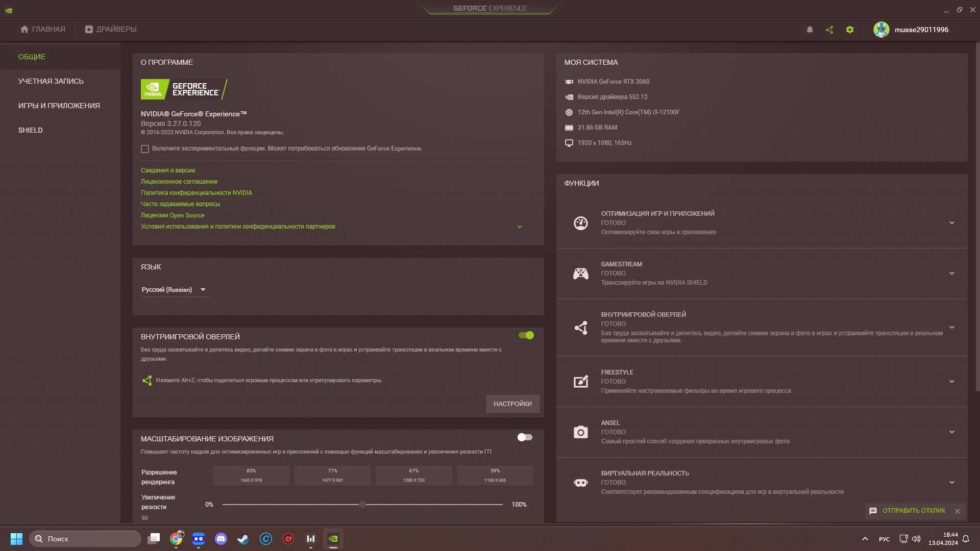Open the language dropdown Русский (Russian)
The image size is (980, 551).
175,290
